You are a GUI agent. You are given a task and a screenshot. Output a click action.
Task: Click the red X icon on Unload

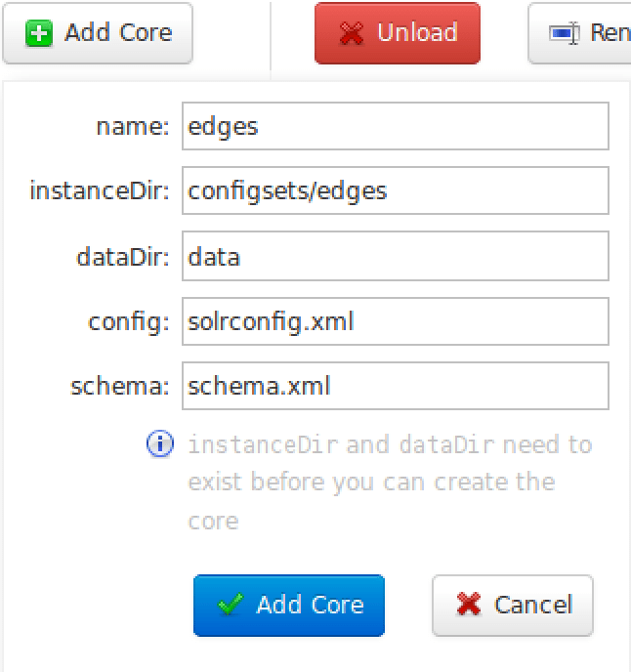(352, 33)
